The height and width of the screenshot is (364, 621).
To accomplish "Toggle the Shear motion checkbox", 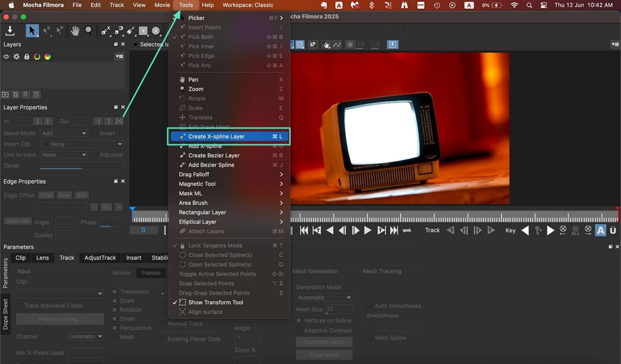I will click(115, 319).
